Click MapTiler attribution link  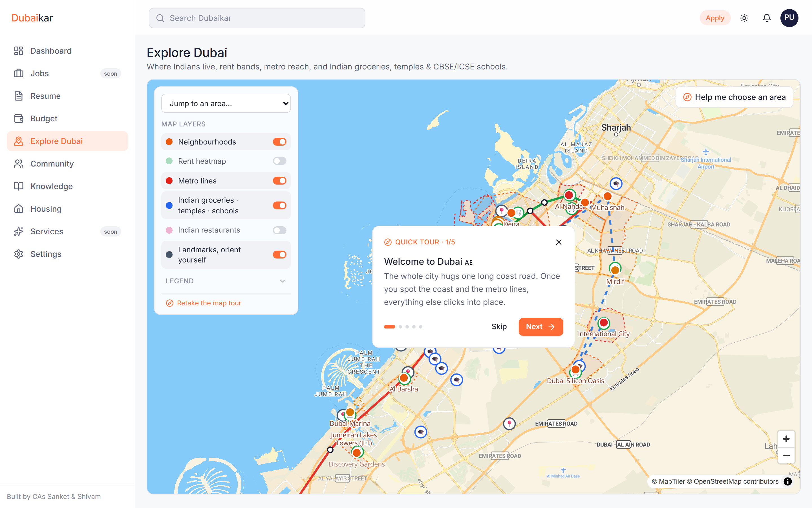668,481
